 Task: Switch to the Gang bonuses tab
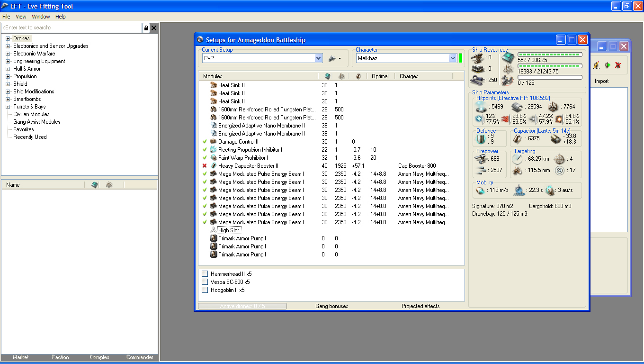click(331, 306)
